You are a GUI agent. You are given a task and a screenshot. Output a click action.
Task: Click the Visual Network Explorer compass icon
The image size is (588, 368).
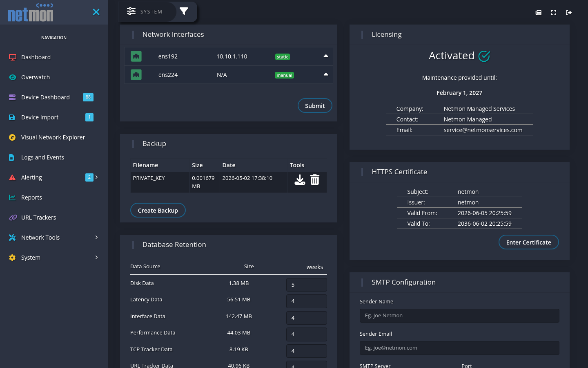tap(12, 137)
